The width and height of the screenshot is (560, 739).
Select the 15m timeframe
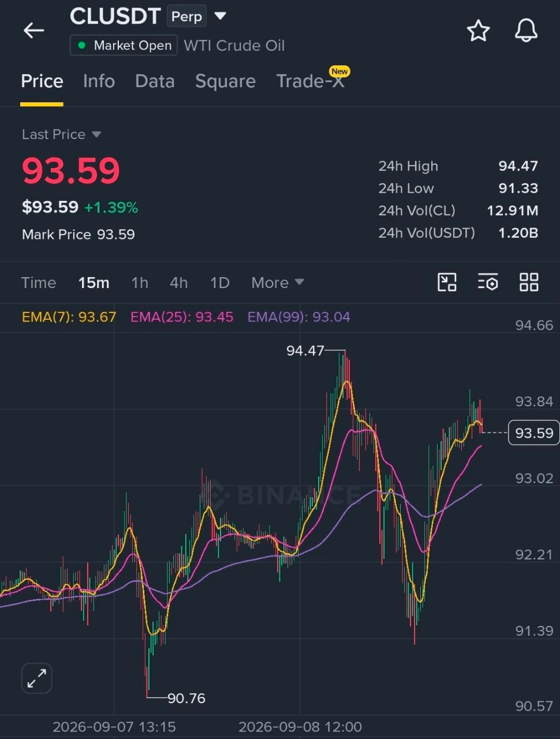click(x=94, y=282)
